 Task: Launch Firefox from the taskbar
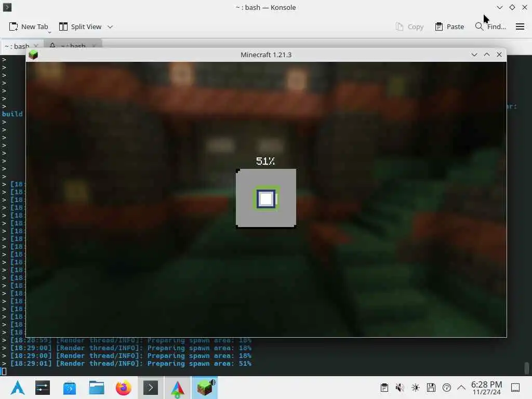124,388
